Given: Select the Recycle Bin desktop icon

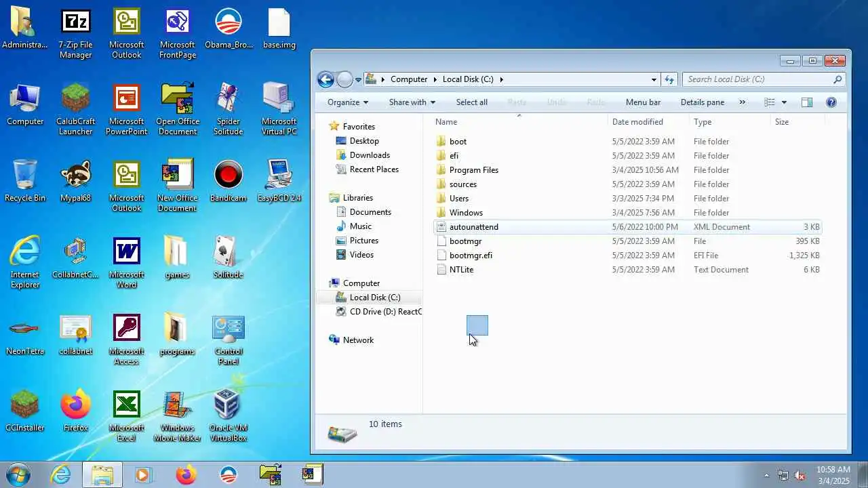Looking at the screenshot, I should (25, 182).
